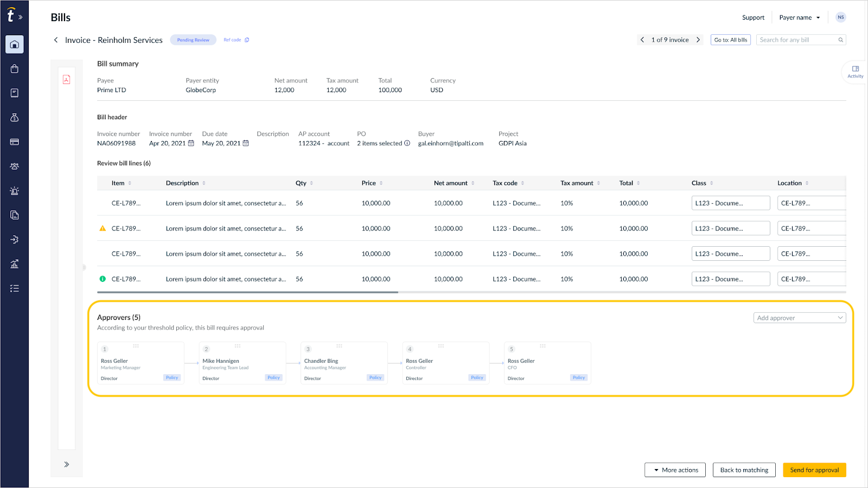This screenshot has width=868, height=488.
Task: Click the search magnifier icon
Action: (x=840, y=40)
